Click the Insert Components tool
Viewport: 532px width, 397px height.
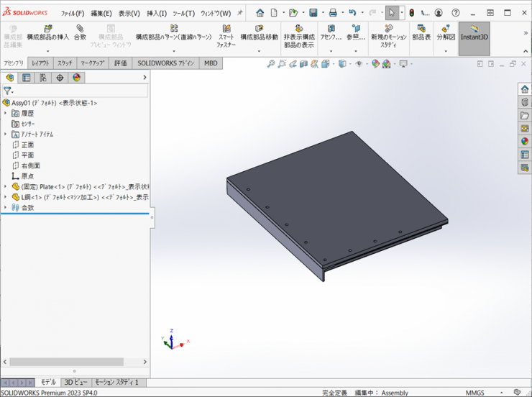(x=47, y=32)
